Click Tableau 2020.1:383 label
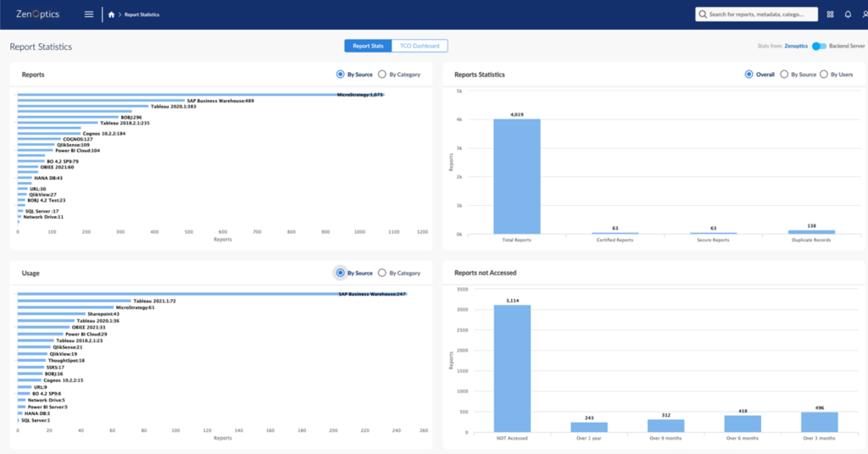This screenshot has height=454, width=868. click(173, 106)
